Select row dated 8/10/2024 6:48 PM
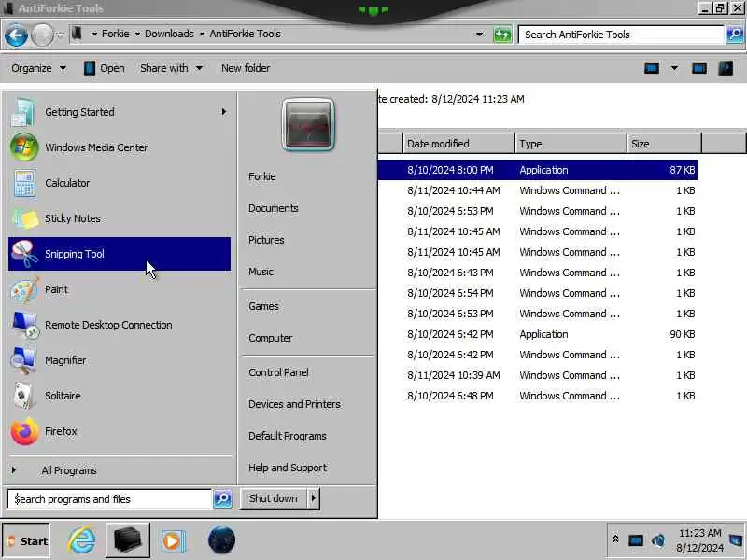 538,396
